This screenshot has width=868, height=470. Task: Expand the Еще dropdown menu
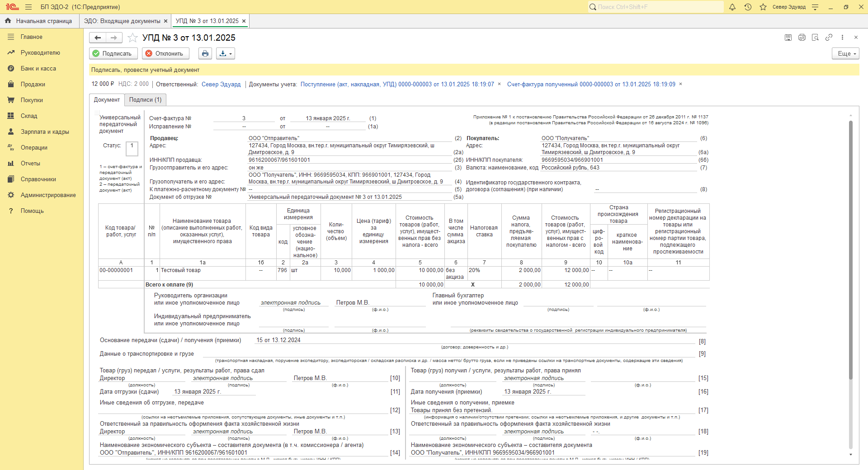[845, 53]
